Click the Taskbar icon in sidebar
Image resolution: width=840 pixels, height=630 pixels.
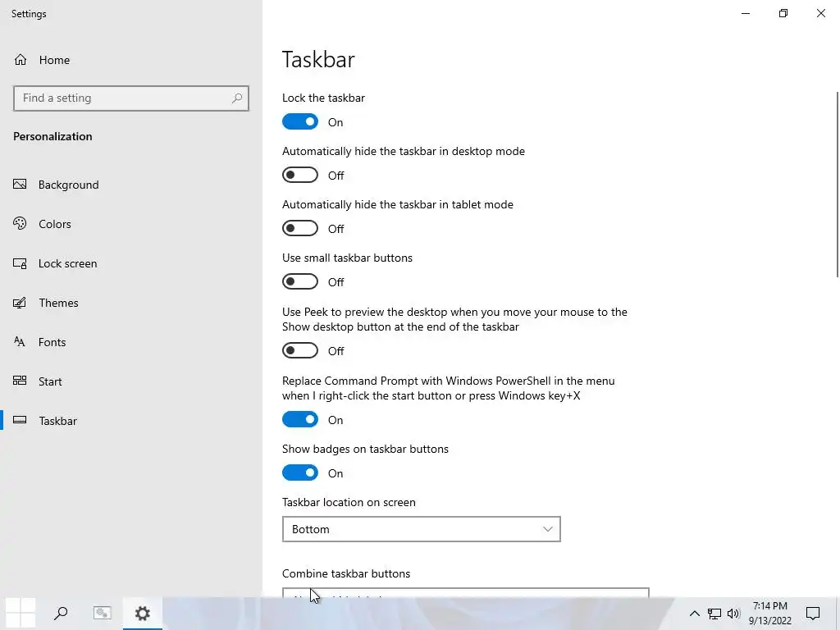pyautogui.click(x=20, y=420)
